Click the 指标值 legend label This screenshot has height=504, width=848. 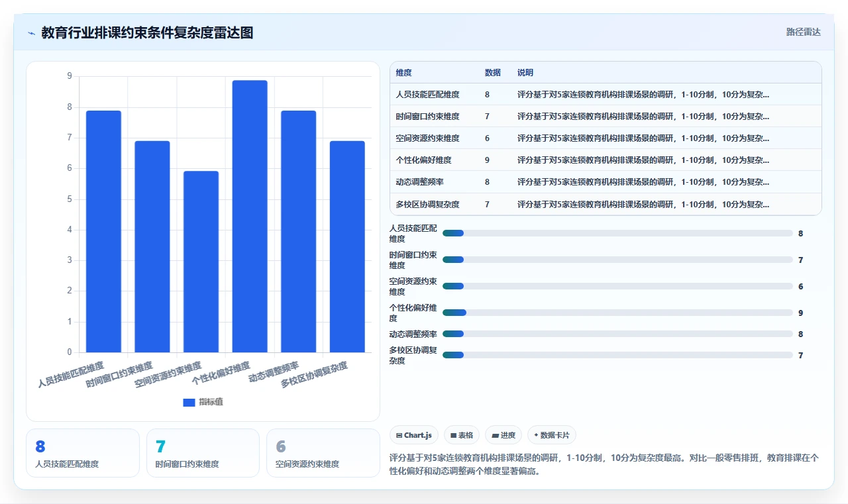tap(211, 402)
